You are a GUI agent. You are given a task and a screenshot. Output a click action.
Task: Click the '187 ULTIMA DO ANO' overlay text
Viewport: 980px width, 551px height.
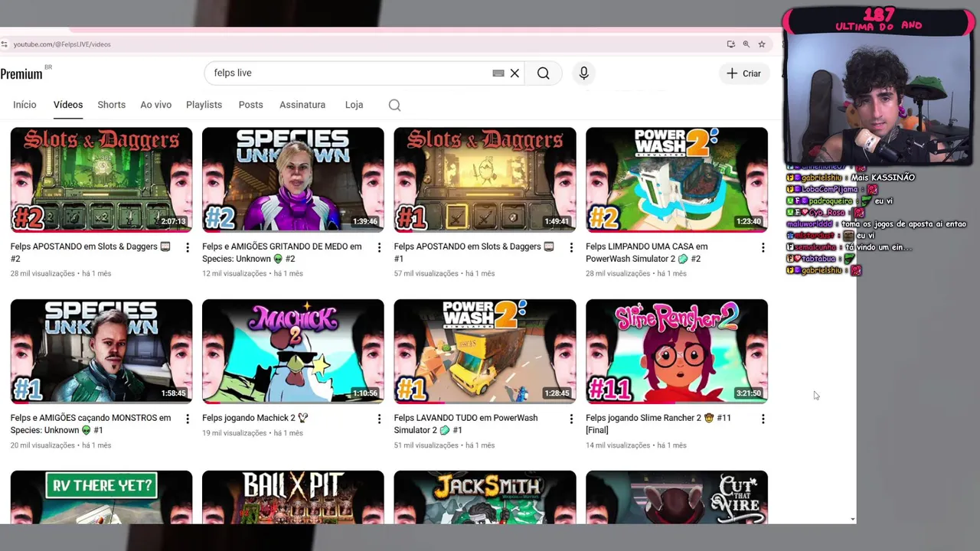click(879, 19)
